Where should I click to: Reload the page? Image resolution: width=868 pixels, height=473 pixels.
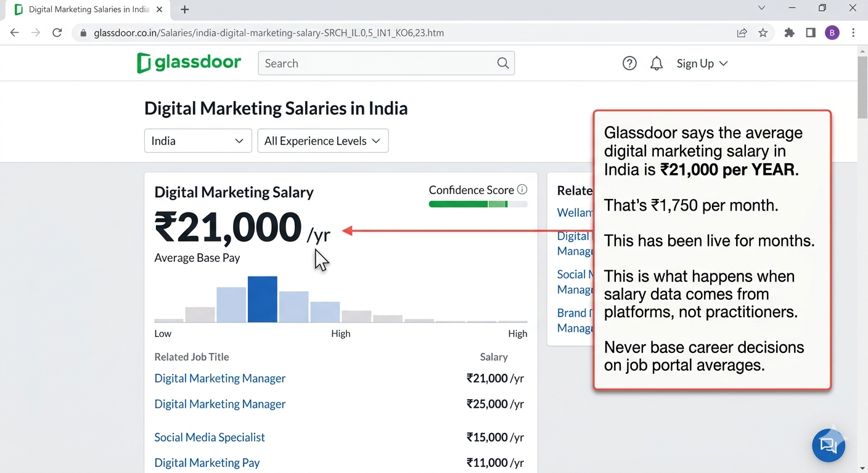(x=57, y=33)
